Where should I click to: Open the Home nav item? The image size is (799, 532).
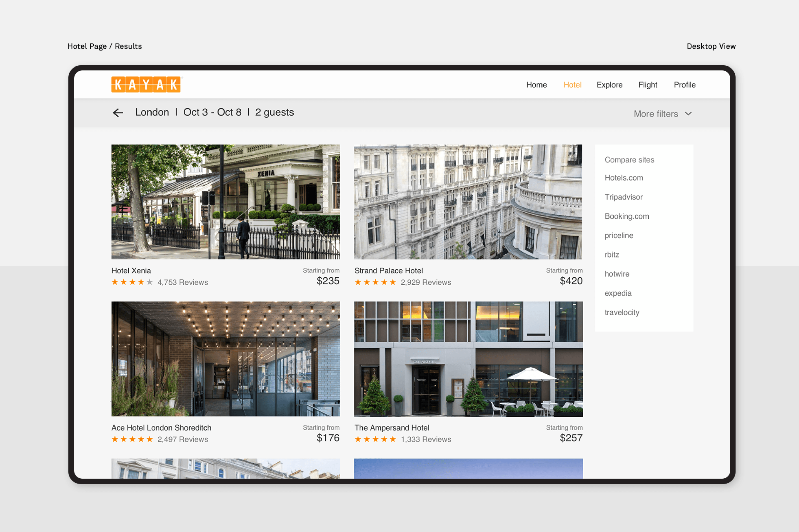click(x=536, y=85)
